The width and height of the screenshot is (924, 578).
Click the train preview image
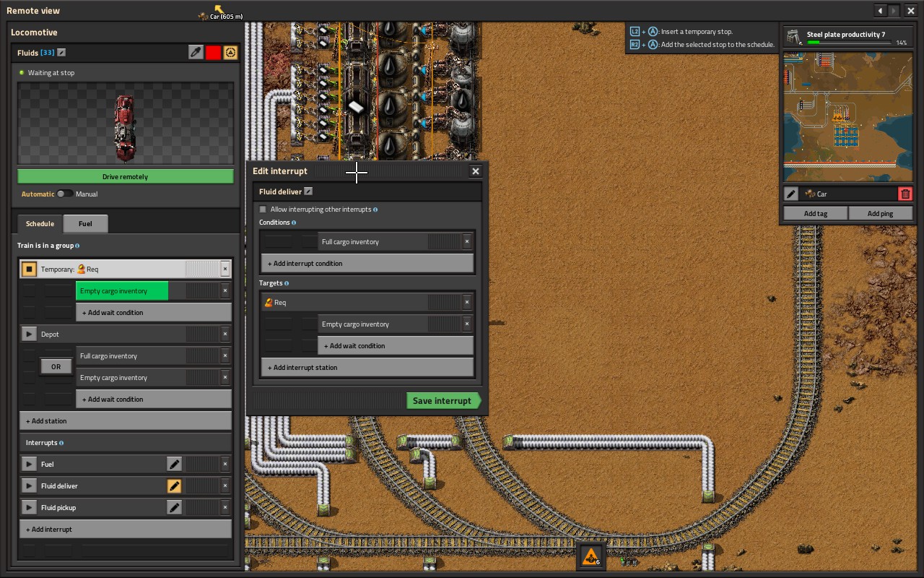(x=126, y=124)
